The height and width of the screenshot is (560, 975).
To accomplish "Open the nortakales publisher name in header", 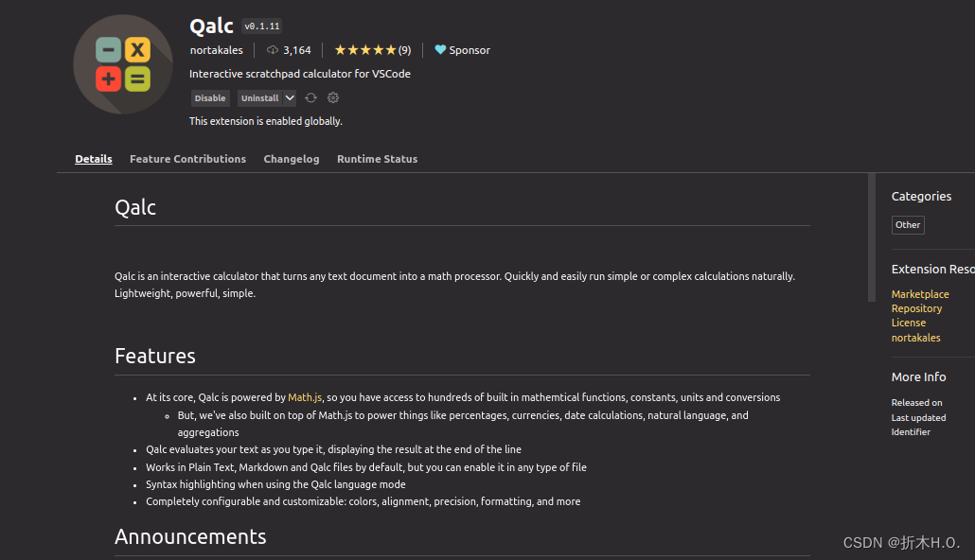I will pos(217,50).
